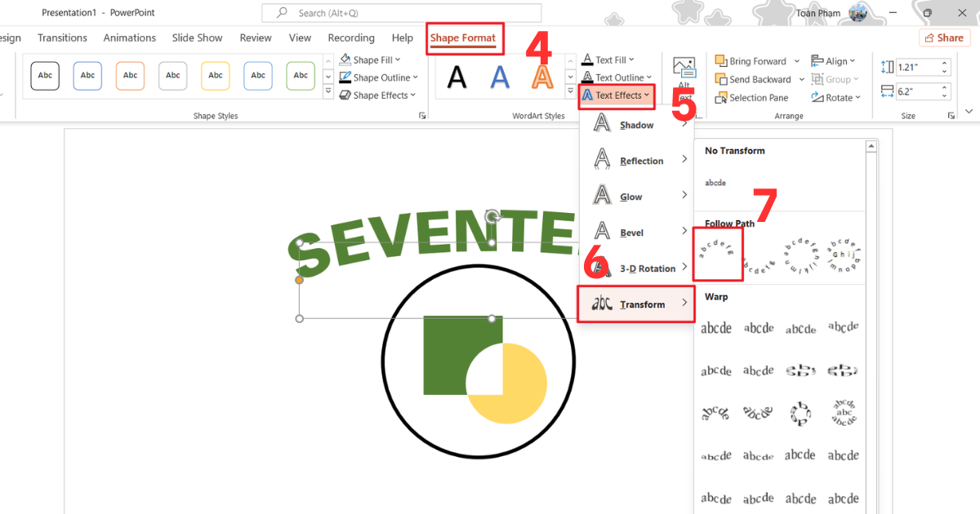Click Bring Forward
Image resolution: width=980 pixels, height=514 pixels.
click(751, 61)
